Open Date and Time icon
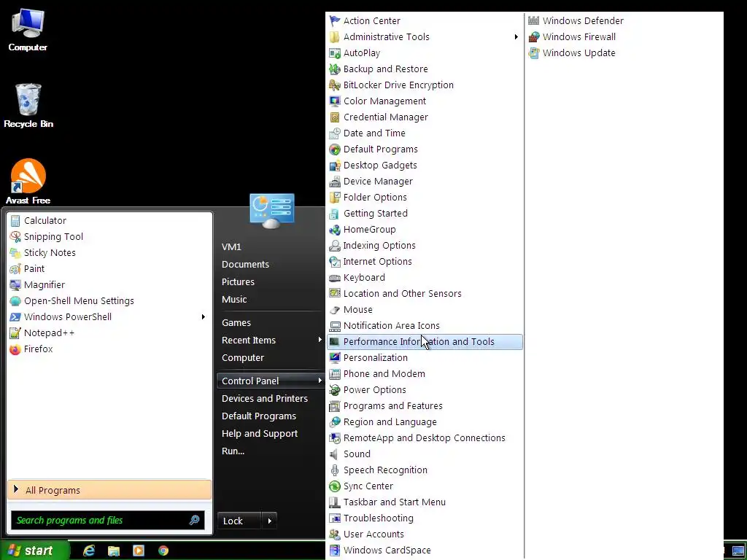747x560 pixels. coord(335,133)
